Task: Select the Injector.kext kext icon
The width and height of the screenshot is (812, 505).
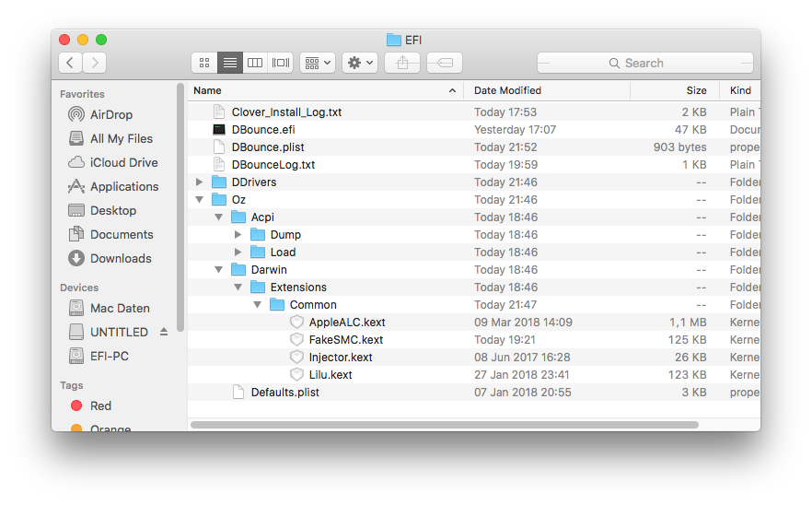Action: (296, 358)
